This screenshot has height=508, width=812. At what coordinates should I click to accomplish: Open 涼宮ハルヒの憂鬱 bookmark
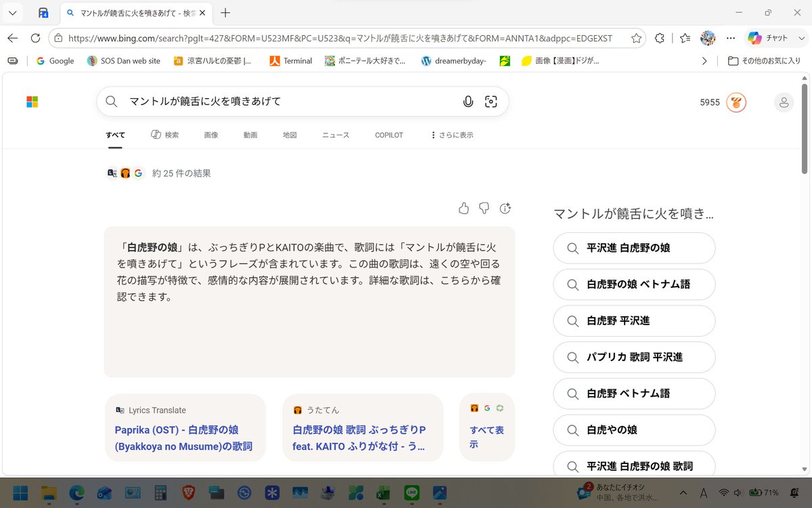tap(212, 61)
